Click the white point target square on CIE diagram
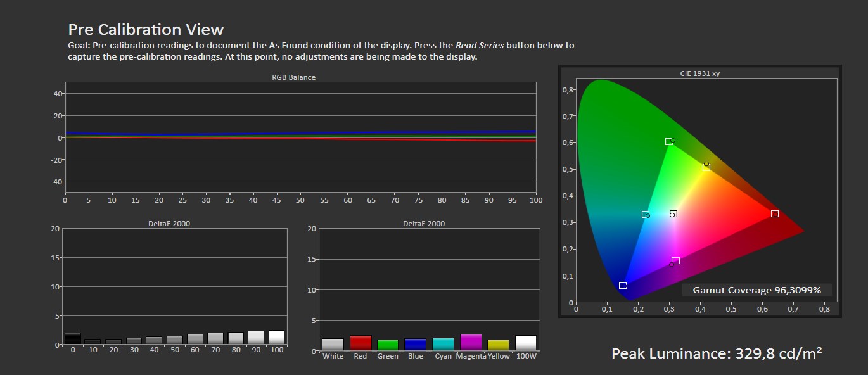This screenshot has height=375, width=868. click(673, 214)
